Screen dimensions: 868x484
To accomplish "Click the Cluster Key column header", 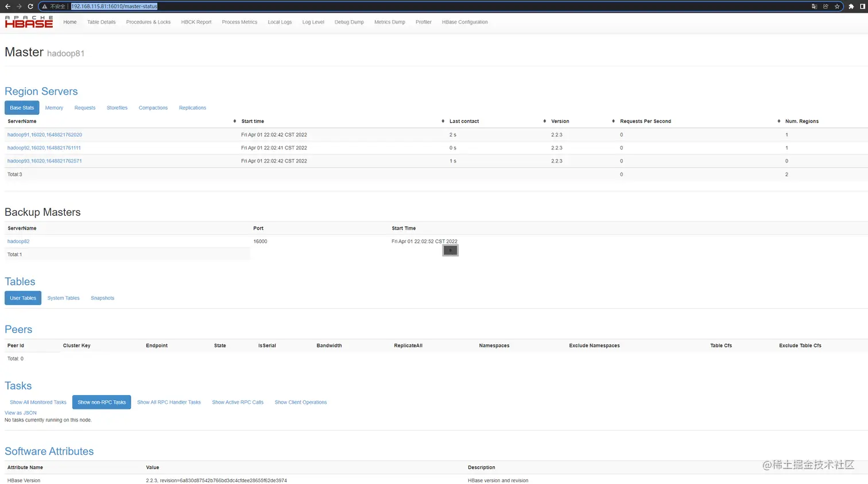I will (77, 346).
